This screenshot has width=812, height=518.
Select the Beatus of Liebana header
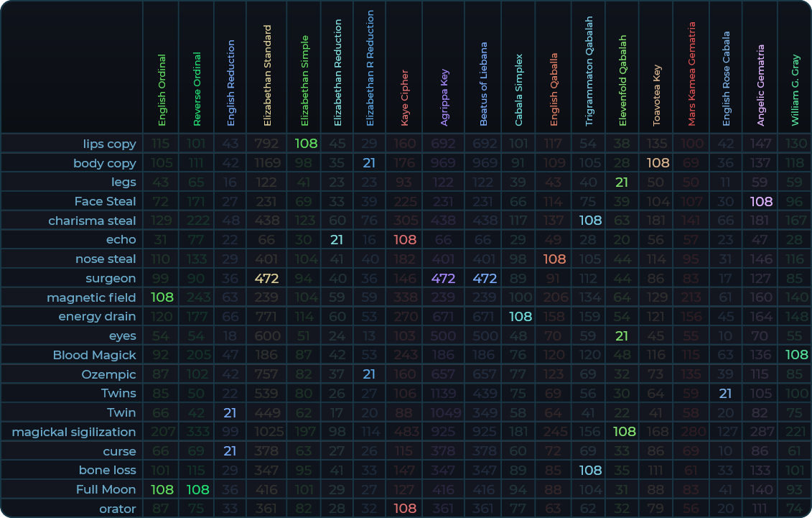click(484, 84)
